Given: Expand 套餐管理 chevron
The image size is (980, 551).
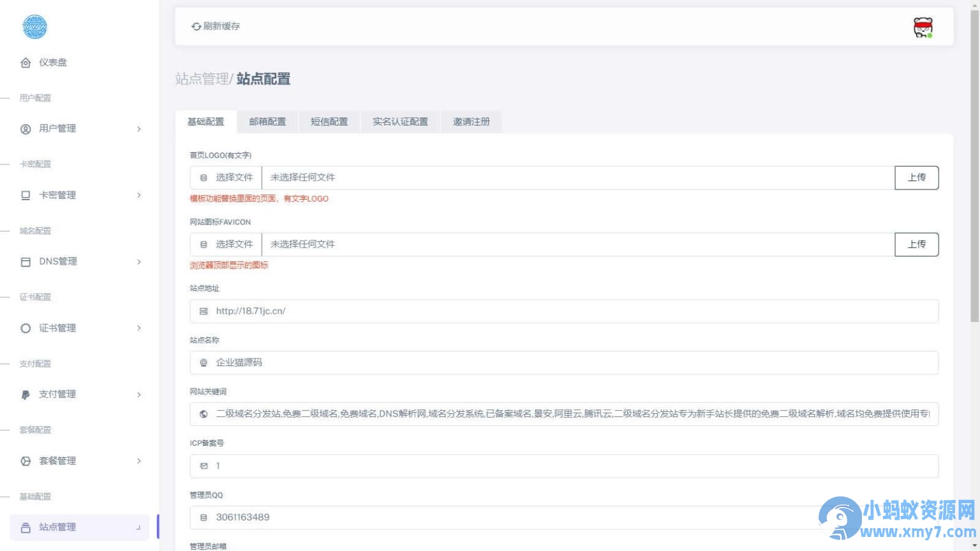Looking at the screenshot, I should (x=138, y=461).
